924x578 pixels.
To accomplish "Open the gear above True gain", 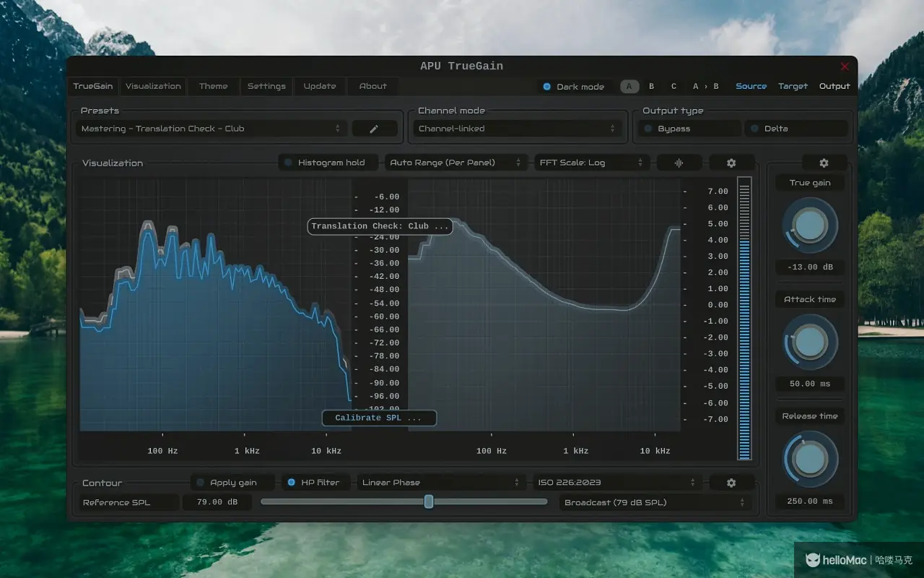I will [x=824, y=163].
